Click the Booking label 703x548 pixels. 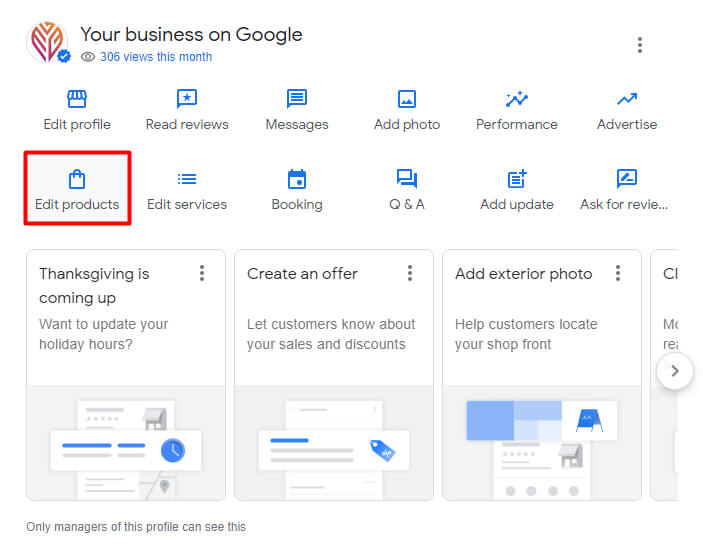click(297, 204)
